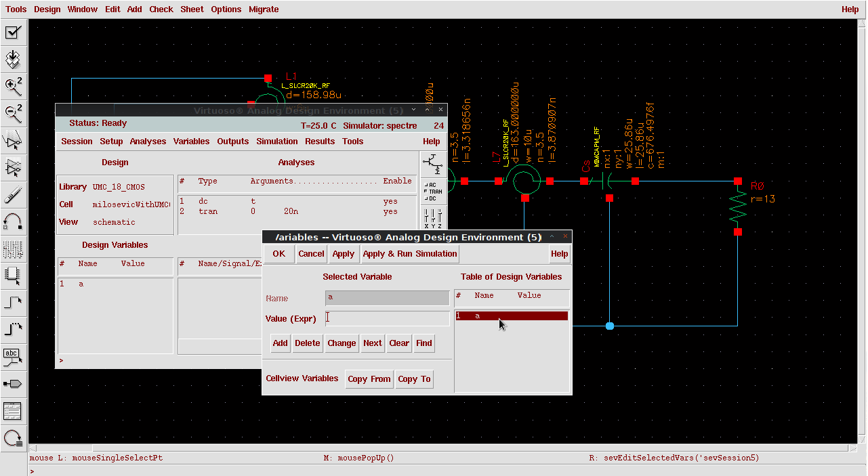Image resolution: width=868 pixels, height=476 pixels.
Task: Open the schematic Design menu
Action: 47,9
